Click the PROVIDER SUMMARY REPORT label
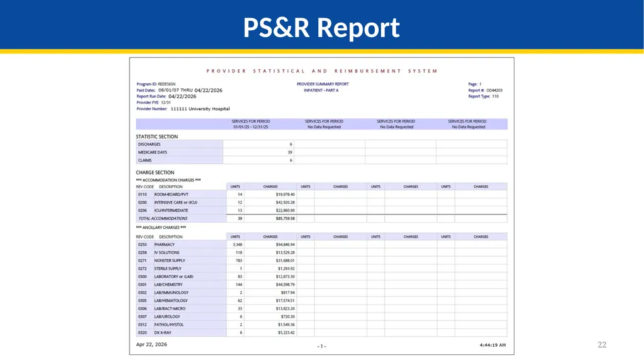Screen dimensions: 644x362 point(323,84)
